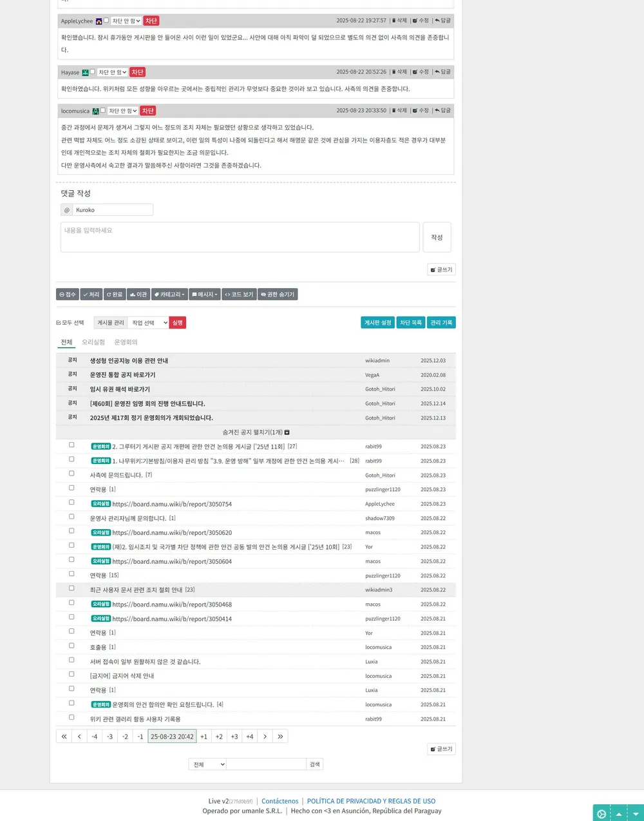Viewport: 644px width, 821px height.
Task: Select checkbox for '사측에 문의드립니다.' post
Action: [x=71, y=474]
